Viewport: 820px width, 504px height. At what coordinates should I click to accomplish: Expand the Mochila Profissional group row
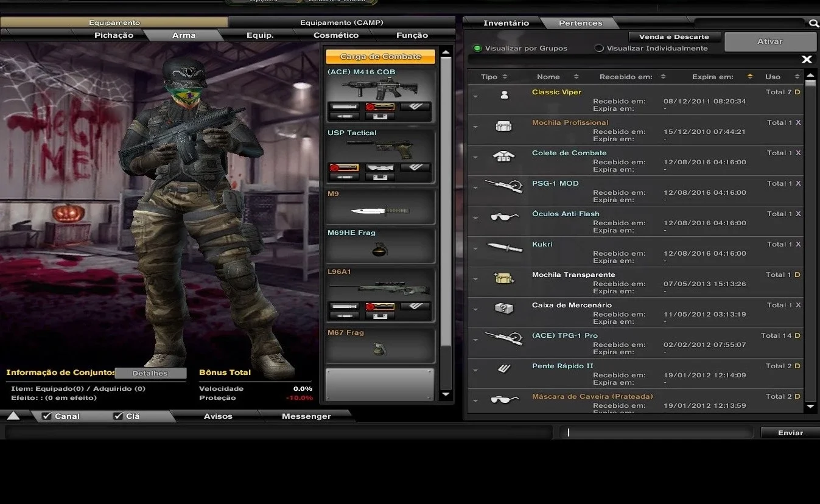475,127
